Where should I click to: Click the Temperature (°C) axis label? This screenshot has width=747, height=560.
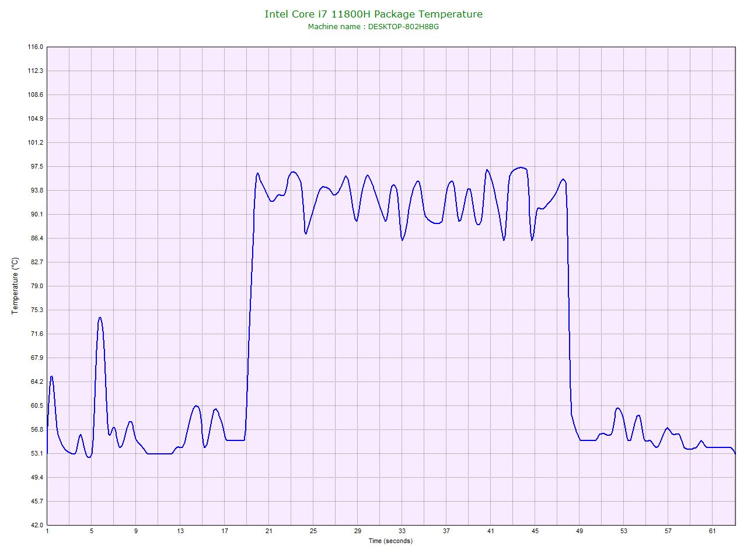tap(15, 286)
